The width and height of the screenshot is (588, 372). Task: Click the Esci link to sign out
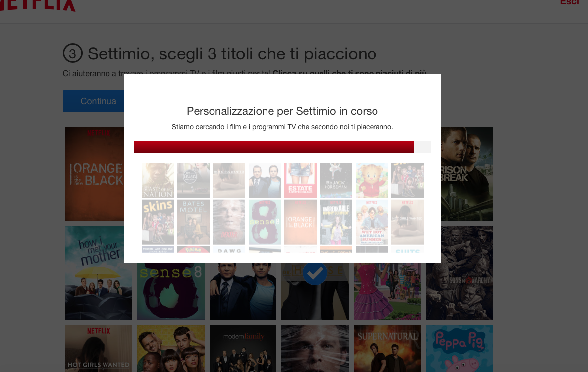[569, 2]
